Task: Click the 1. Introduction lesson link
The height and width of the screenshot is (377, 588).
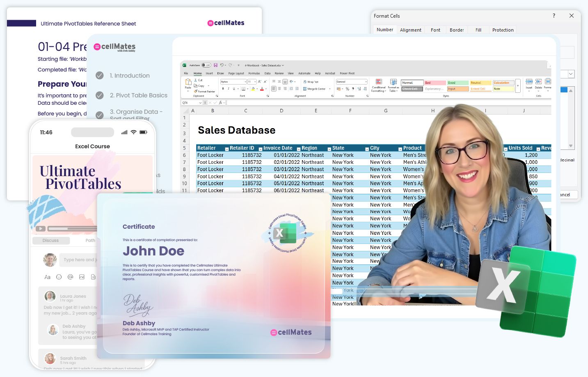Action: tap(130, 76)
